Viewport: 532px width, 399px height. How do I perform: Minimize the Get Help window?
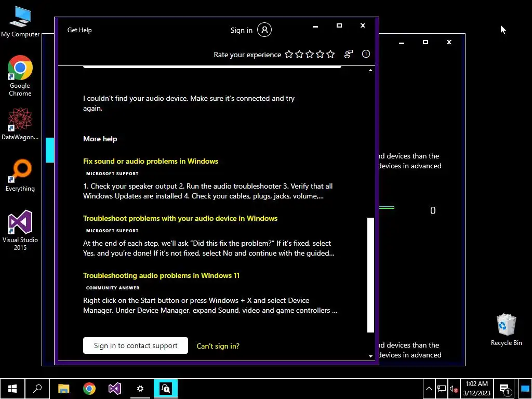click(315, 26)
